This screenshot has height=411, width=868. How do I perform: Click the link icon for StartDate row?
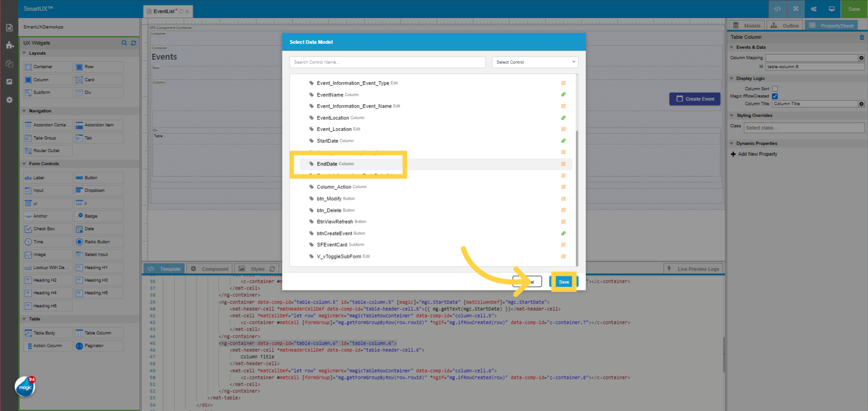563,141
